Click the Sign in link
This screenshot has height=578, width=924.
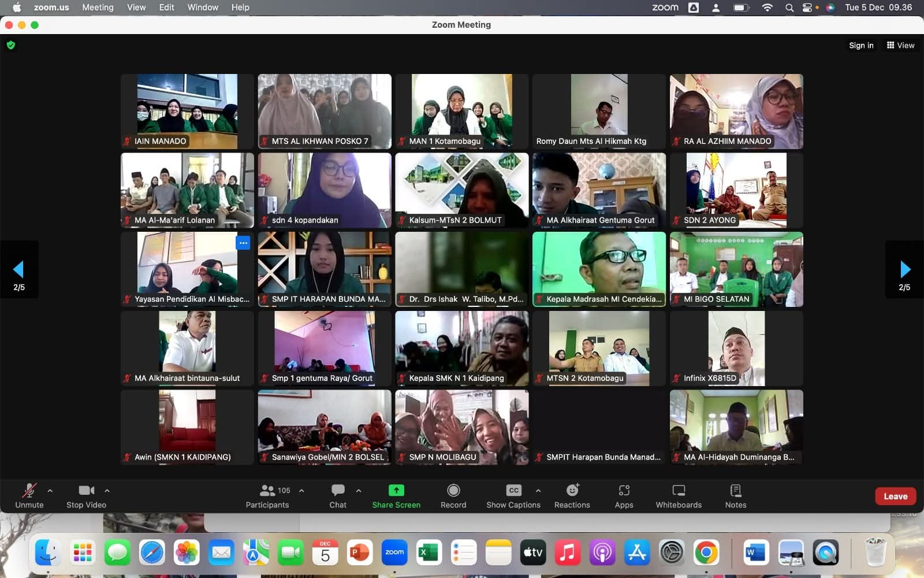click(x=861, y=45)
